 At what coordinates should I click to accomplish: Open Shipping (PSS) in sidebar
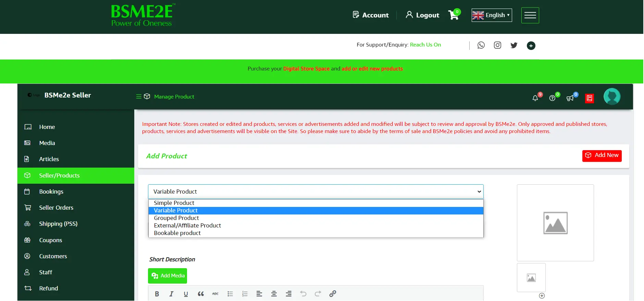(x=76, y=224)
